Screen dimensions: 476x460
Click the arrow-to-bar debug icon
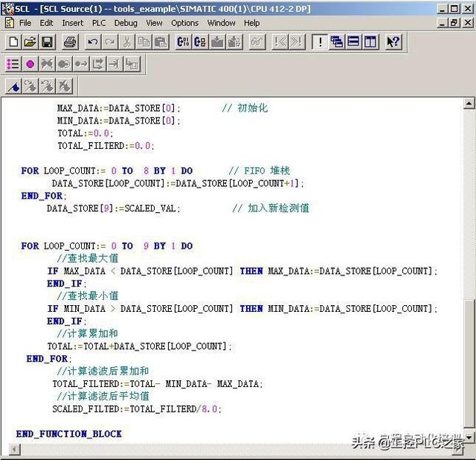pyautogui.click(x=115, y=64)
